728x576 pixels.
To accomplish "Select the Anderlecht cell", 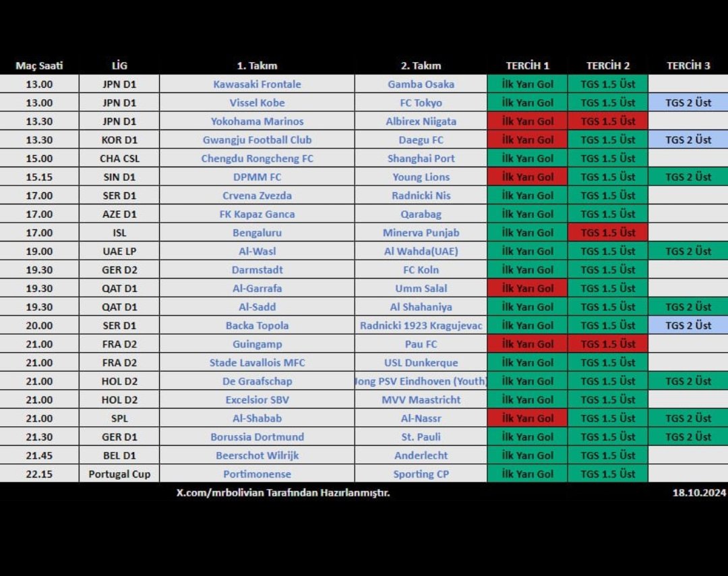I will (x=421, y=456).
